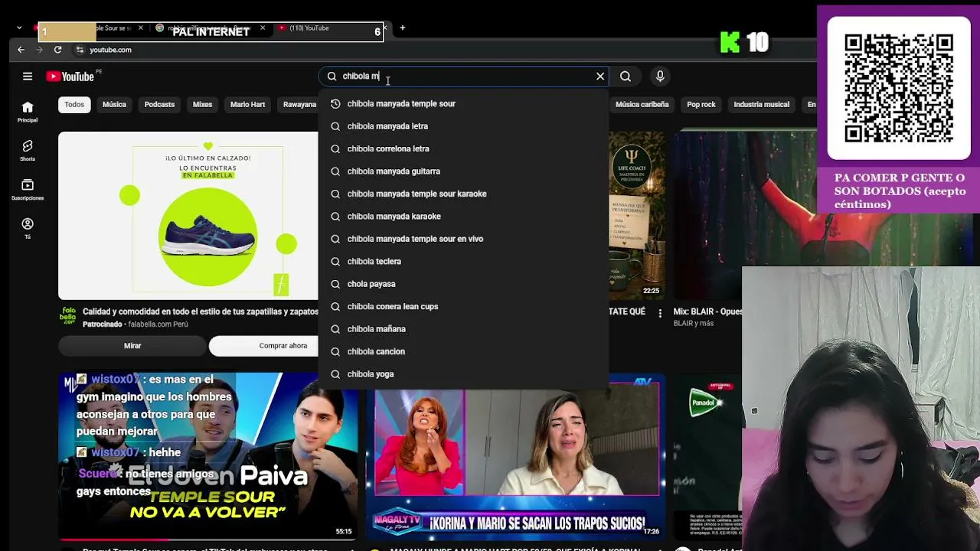
Task: Choose suggestion 'chibola manyada karaoke'
Action: tap(464, 217)
